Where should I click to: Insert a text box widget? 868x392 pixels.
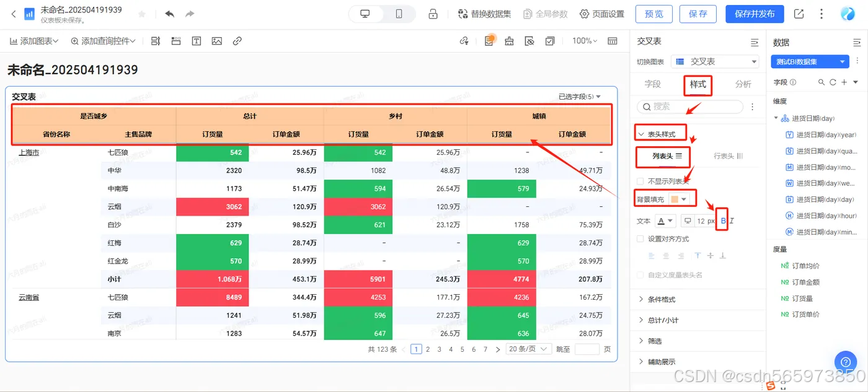(196, 41)
